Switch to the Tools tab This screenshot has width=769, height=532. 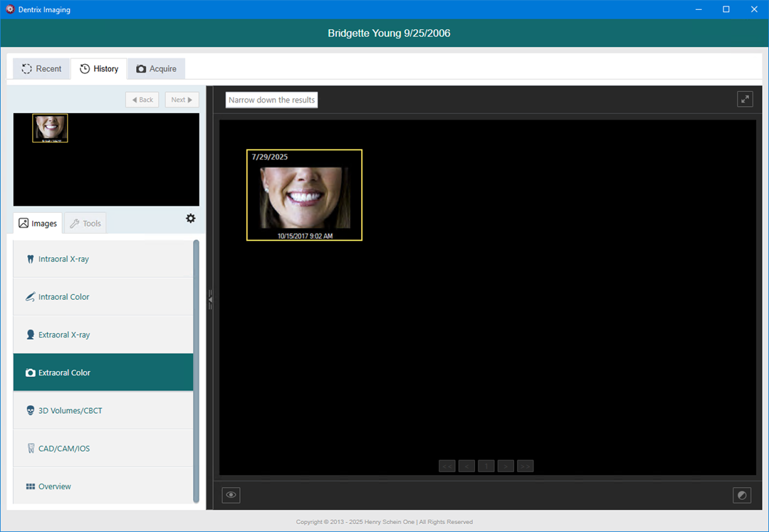pyautogui.click(x=85, y=224)
